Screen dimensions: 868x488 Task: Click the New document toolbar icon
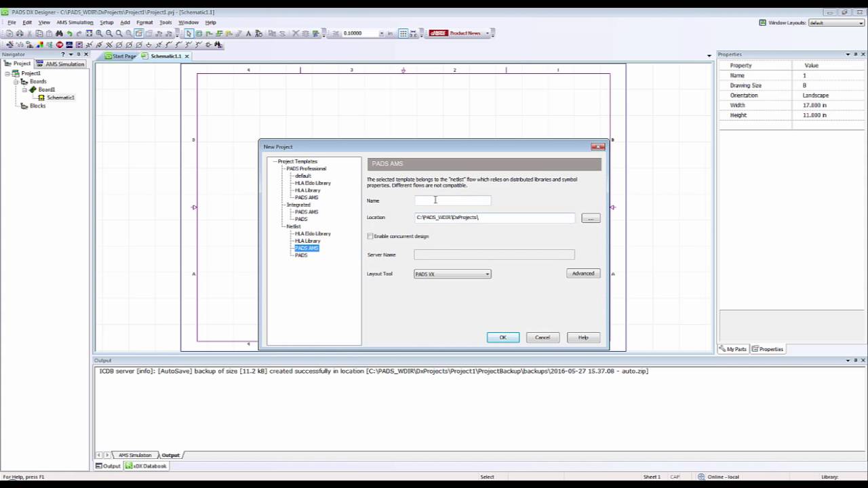pyautogui.click(x=9, y=33)
